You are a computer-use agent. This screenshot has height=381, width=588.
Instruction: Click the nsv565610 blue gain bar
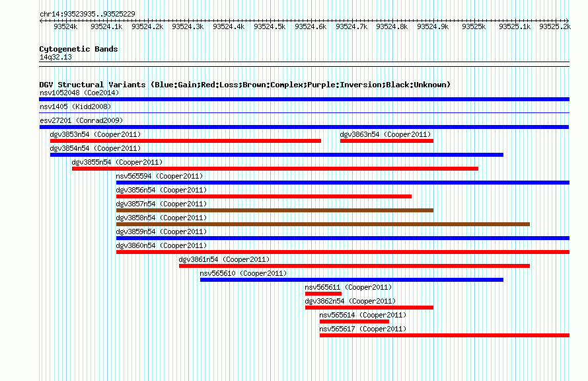click(351, 280)
